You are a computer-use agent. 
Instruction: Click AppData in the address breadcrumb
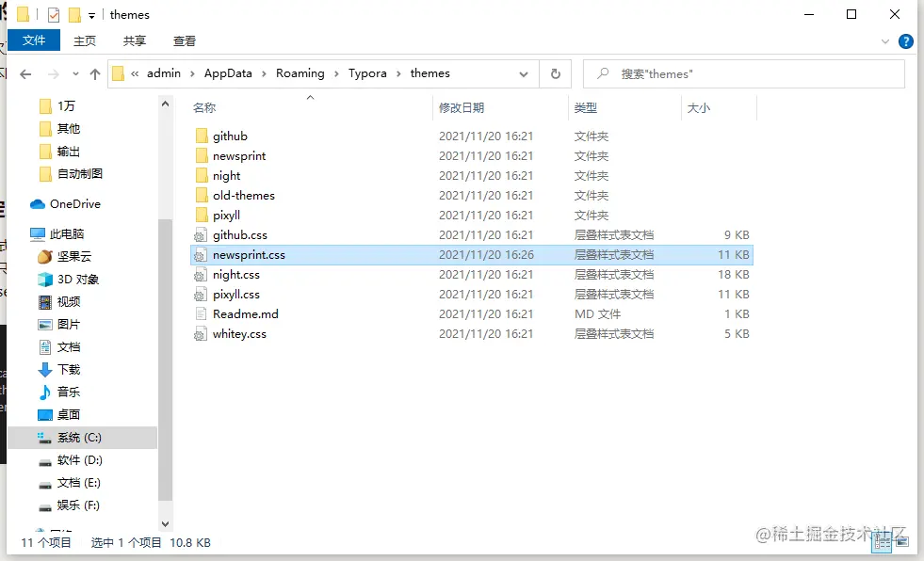[x=228, y=73]
